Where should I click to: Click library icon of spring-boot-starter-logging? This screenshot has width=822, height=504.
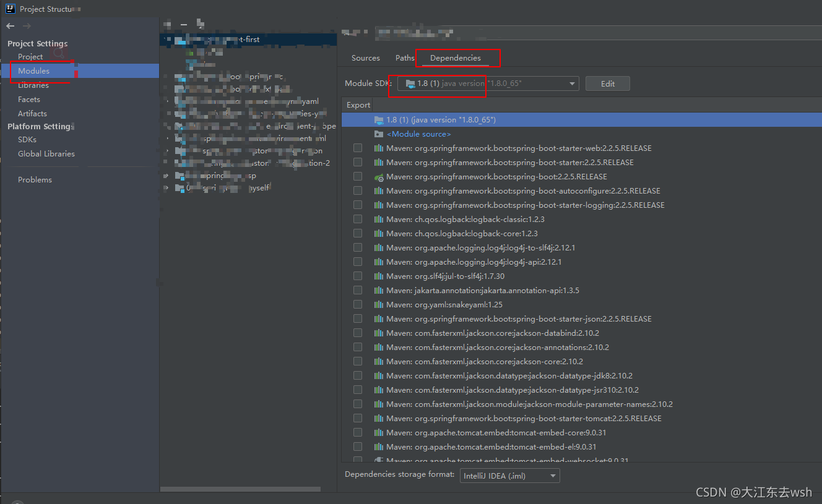pyautogui.click(x=379, y=205)
